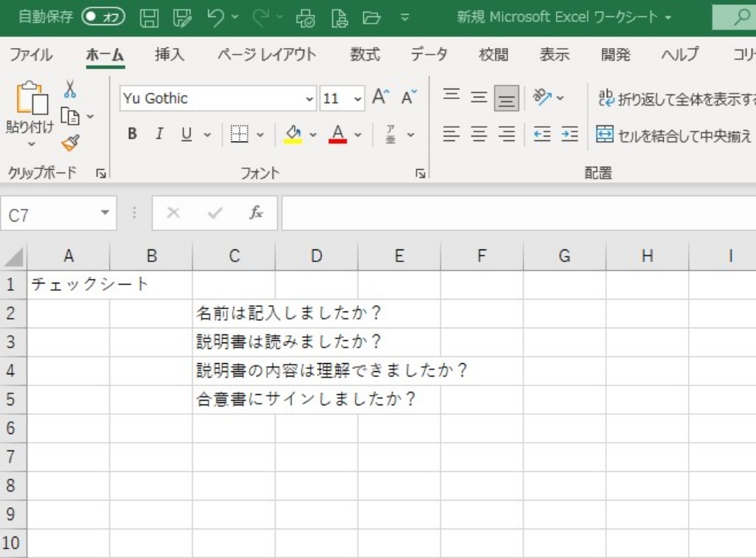Open the 数式 tab
The image size is (756, 558).
(365, 55)
